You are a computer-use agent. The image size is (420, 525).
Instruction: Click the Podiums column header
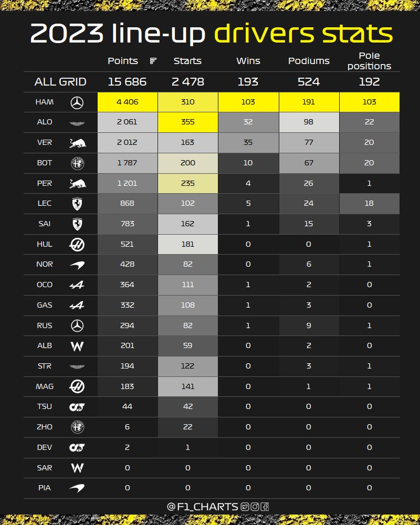pyautogui.click(x=309, y=61)
